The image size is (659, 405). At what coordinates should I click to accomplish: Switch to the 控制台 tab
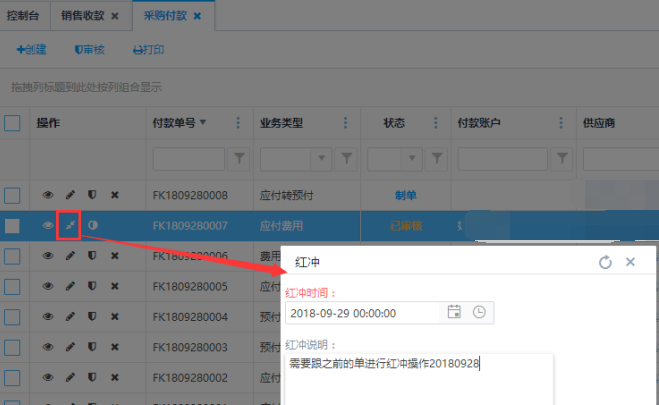pos(22,16)
